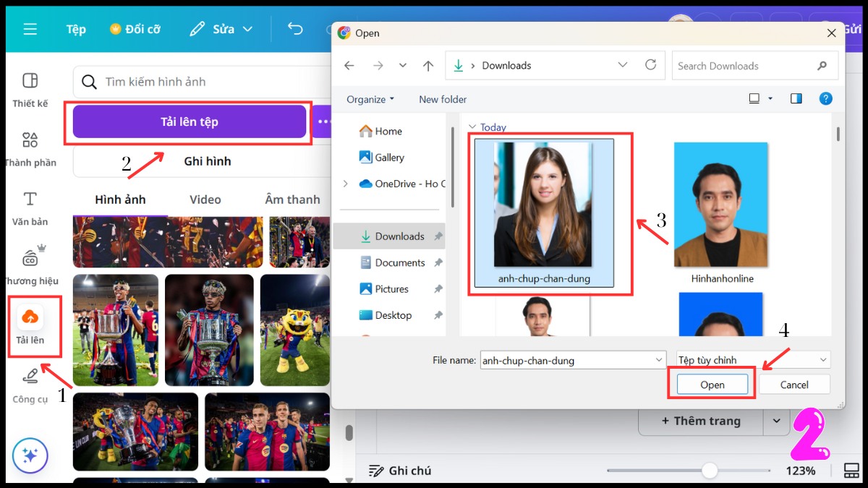Click the Canva magic sparkle assistant button
The height and width of the screenshot is (488, 868).
click(30, 455)
